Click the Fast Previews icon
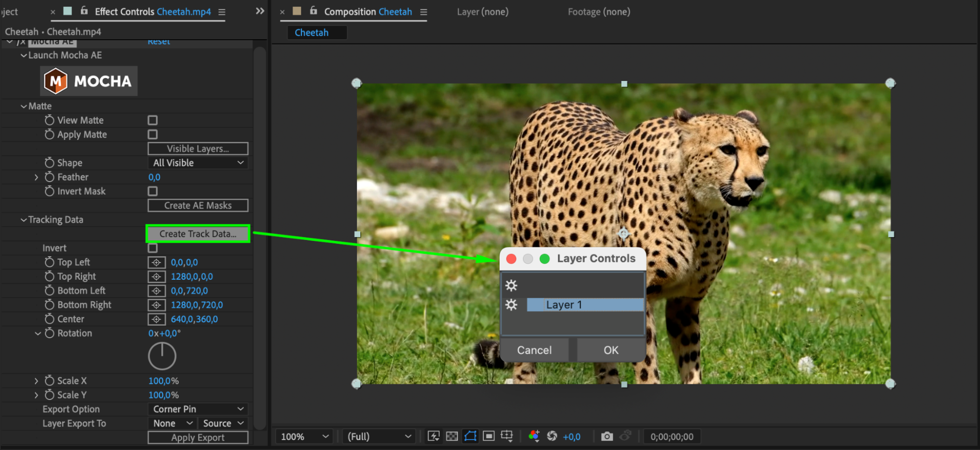Viewport: 980px width, 450px height. (x=433, y=436)
